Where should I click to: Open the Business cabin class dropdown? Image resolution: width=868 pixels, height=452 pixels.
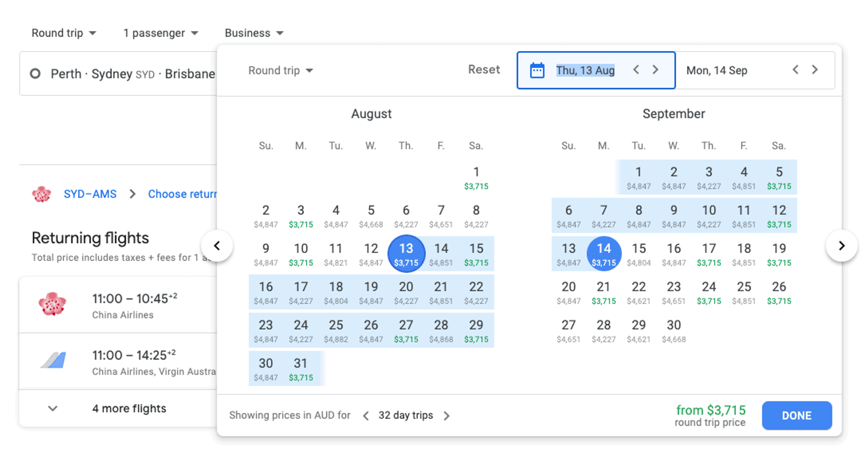[254, 33]
